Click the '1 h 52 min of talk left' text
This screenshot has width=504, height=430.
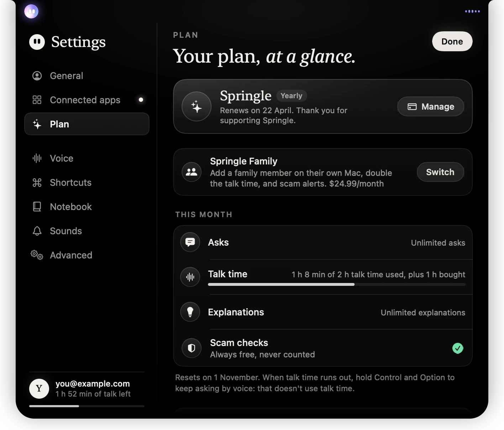(x=93, y=394)
